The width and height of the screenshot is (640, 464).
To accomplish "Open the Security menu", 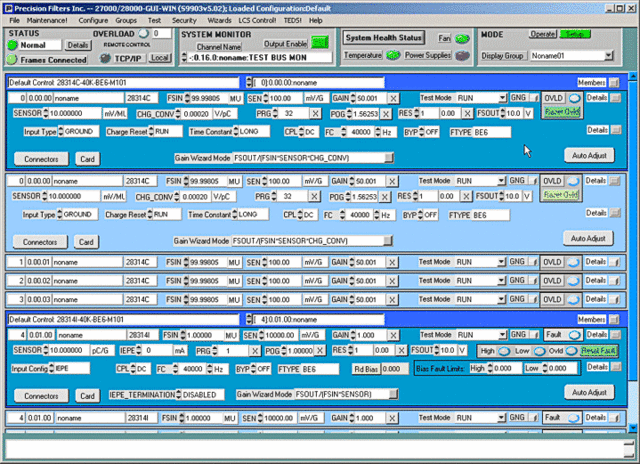I will pyautogui.click(x=184, y=20).
